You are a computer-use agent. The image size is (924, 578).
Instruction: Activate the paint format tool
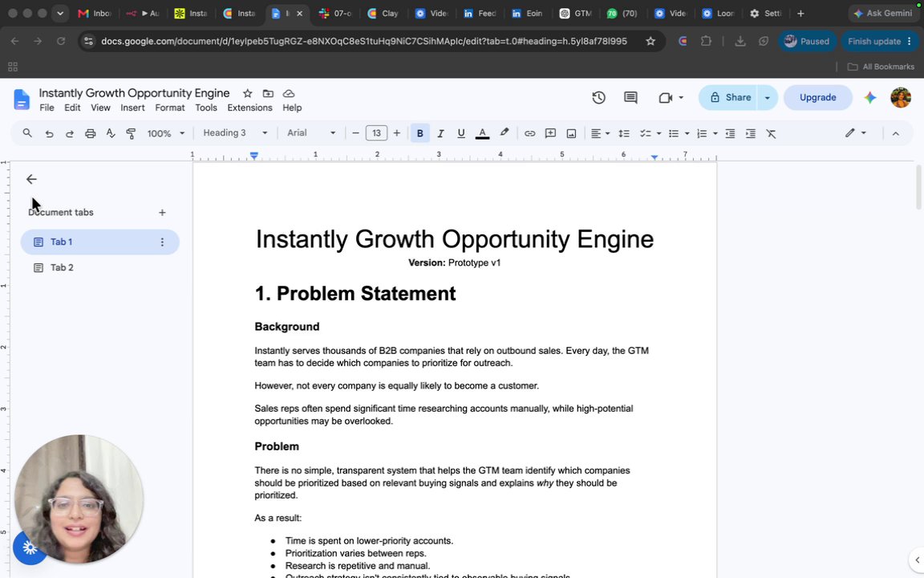(x=131, y=133)
